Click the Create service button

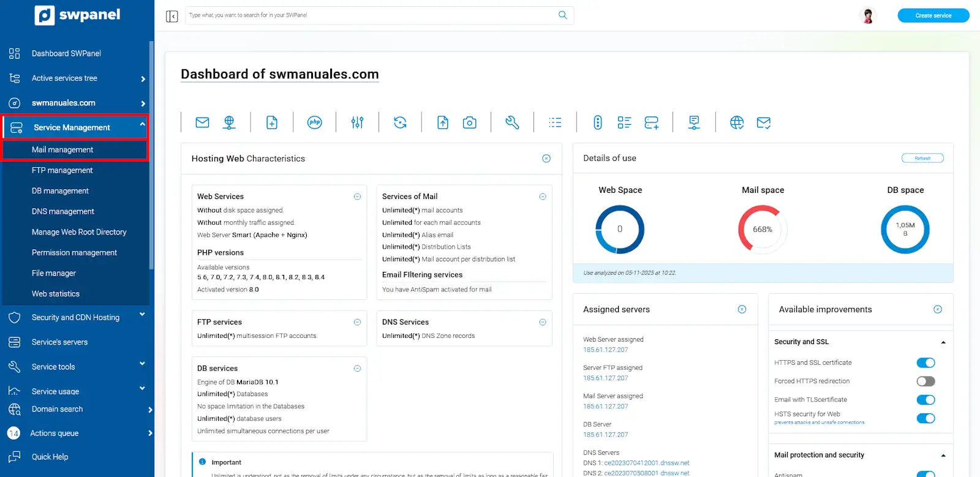click(933, 15)
